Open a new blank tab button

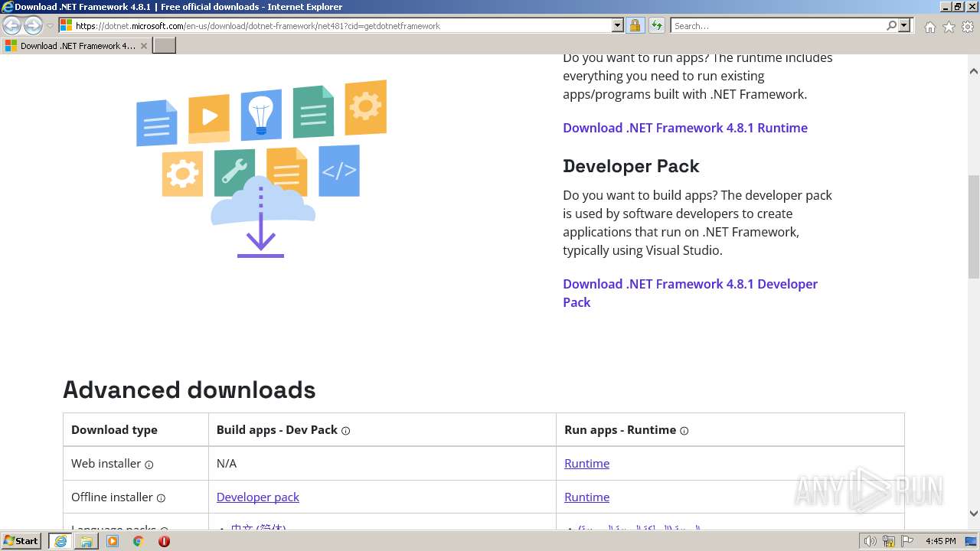coord(165,45)
